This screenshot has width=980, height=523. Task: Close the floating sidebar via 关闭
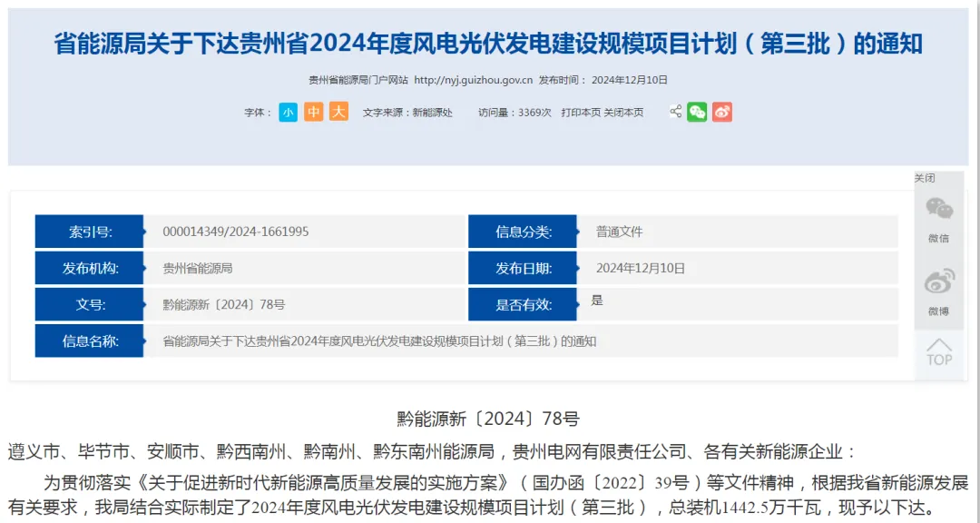click(x=925, y=178)
